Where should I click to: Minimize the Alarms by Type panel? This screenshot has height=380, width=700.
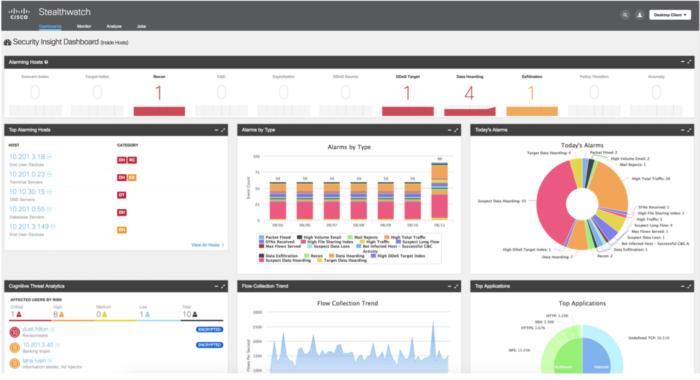pos(449,130)
